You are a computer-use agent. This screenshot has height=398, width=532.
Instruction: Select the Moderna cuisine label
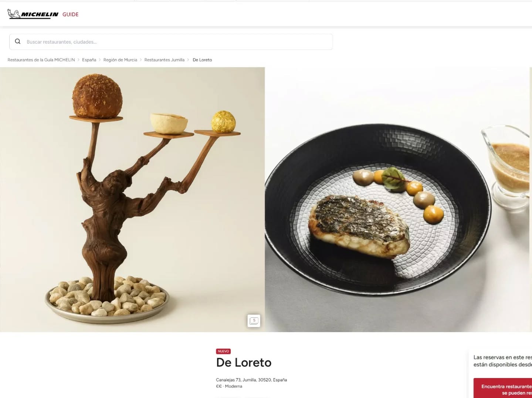point(234,386)
